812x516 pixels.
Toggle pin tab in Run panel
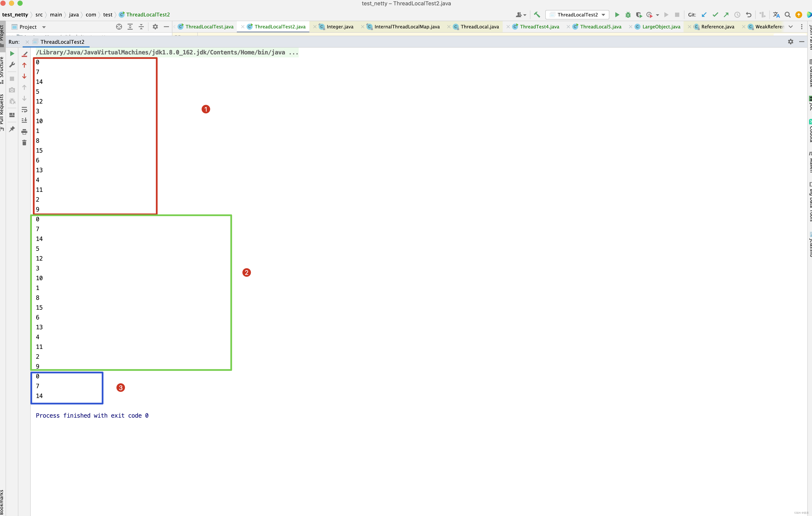(12, 129)
